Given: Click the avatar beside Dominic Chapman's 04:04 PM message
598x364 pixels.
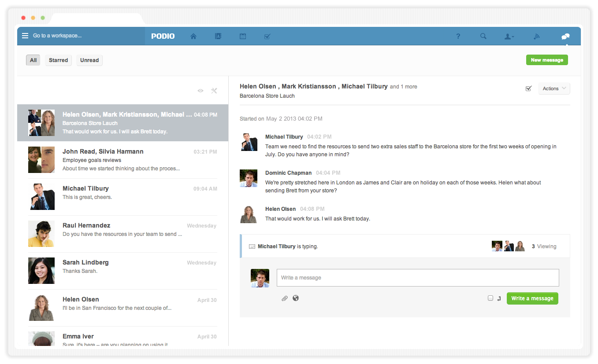Looking at the screenshot, I should 249,178.
